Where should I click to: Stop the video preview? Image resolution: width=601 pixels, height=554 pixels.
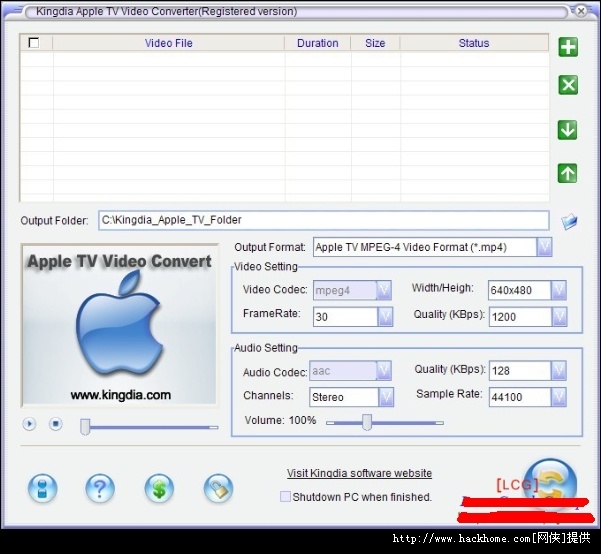pyautogui.click(x=56, y=424)
